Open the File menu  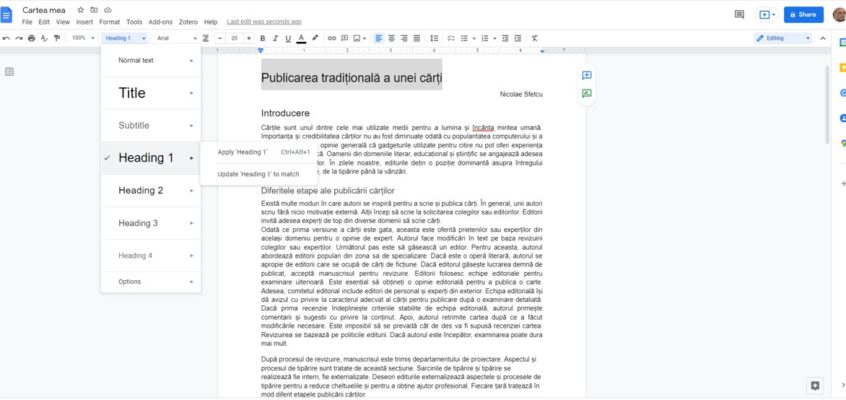coord(27,22)
